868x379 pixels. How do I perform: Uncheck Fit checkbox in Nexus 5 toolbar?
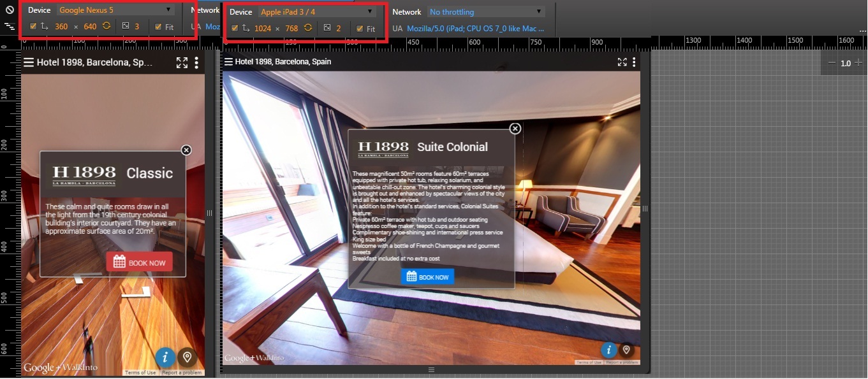[x=158, y=27]
